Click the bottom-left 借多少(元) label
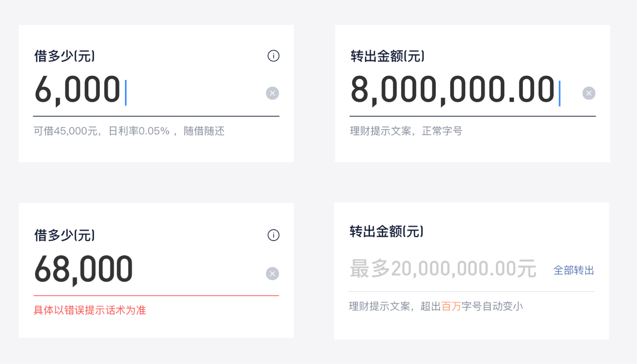Image resolution: width=637 pixels, height=364 pixels. [x=65, y=235]
